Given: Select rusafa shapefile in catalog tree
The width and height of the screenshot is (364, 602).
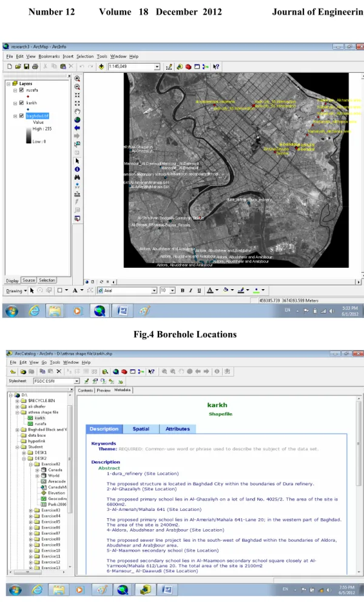Looking at the screenshot, I should 40,424.
